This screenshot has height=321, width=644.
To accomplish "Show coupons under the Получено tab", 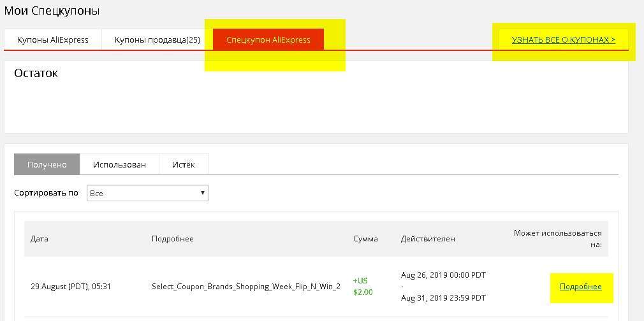I will pos(47,164).
